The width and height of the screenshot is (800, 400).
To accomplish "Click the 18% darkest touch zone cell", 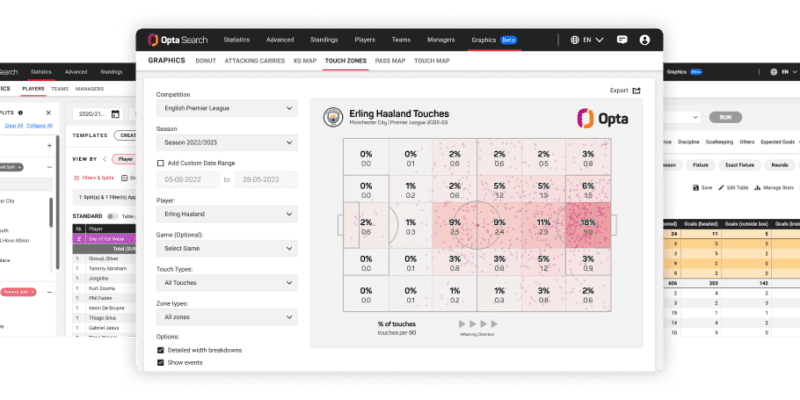I will [x=587, y=227].
